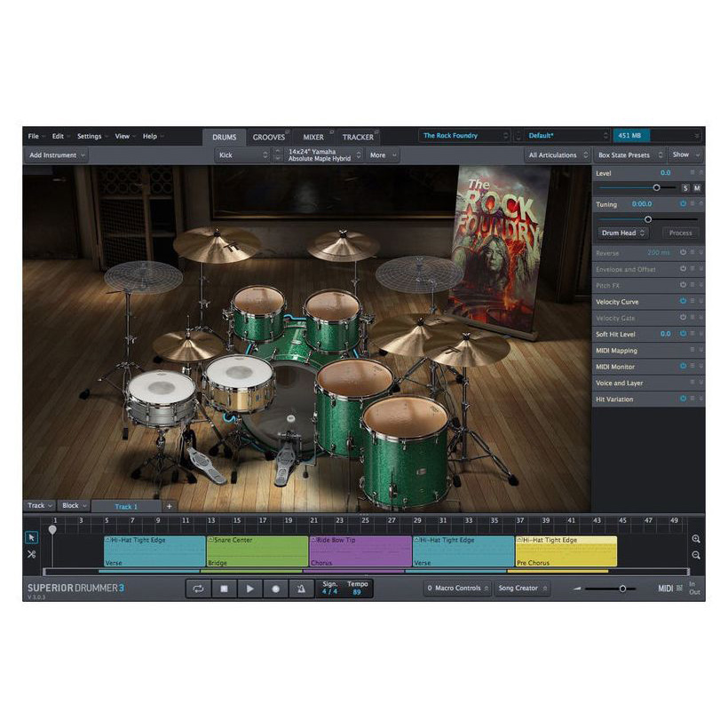Screen dimensions: 728x728
Task: Select the scissors cut tool
Action: point(32,554)
